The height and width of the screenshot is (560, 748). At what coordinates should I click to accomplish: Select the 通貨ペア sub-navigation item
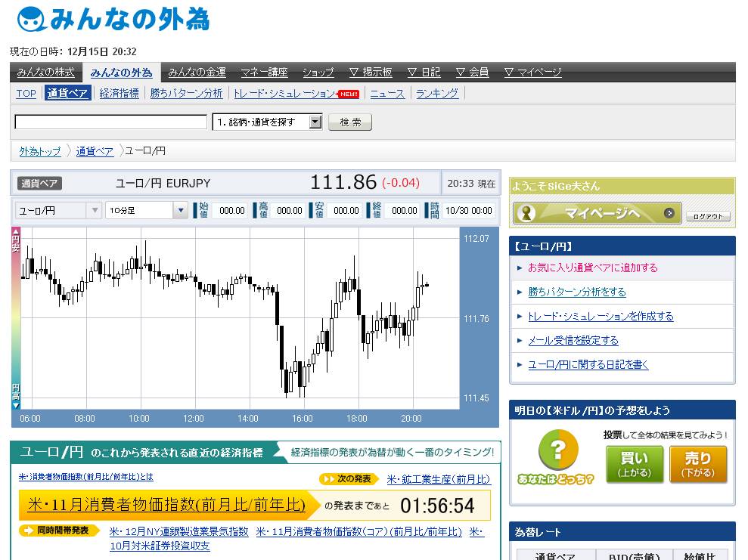point(68,93)
